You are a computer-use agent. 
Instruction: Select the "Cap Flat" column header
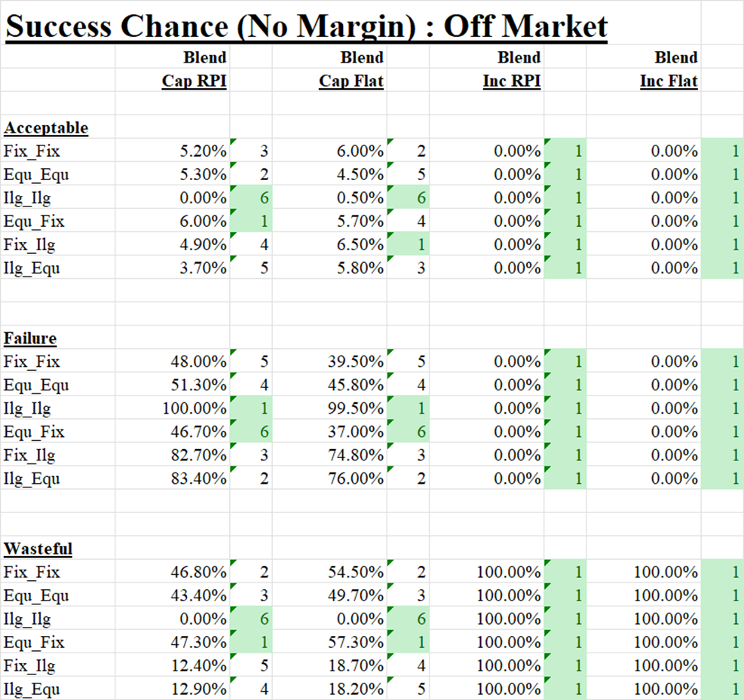(351, 81)
